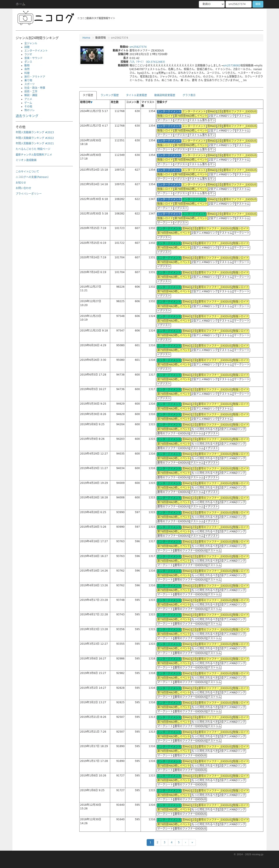Image resolution: width=279 pixels, height=868 pixels.
Task: Click the video thumbnail image
Action: click(92, 55)
